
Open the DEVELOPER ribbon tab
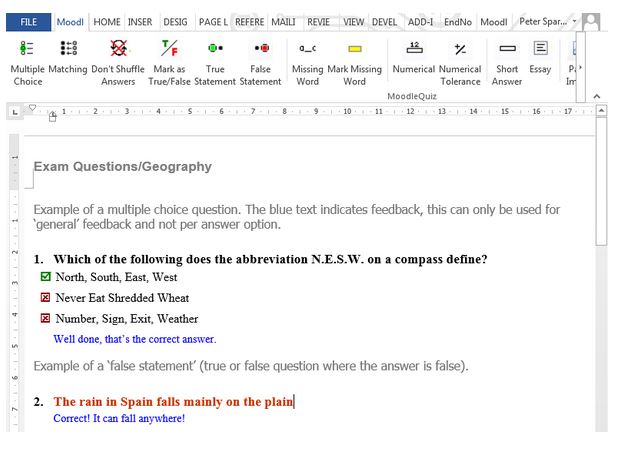[x=384, y=22]
